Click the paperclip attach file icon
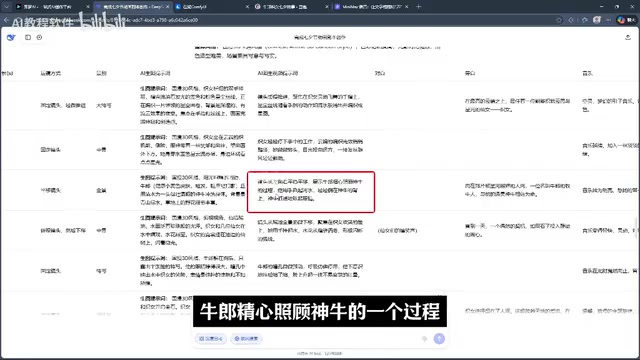Image resolution: width=640 pixels, height=360 pixels. coord(424,339)
